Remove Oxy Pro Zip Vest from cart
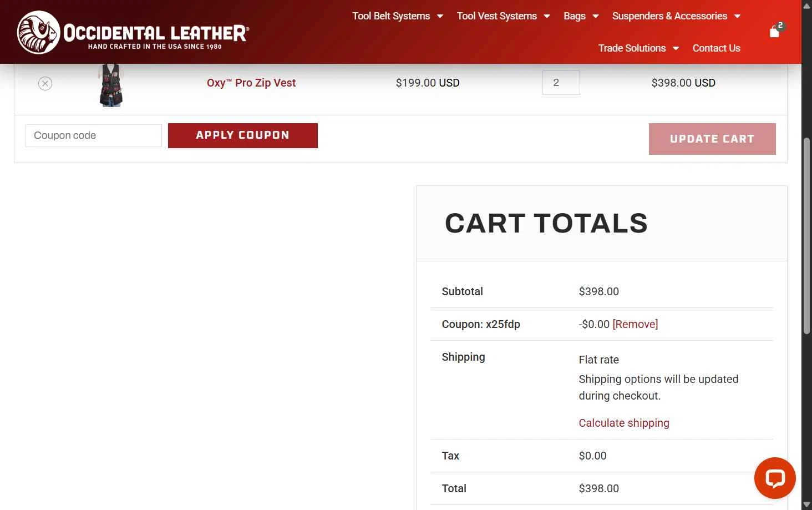The width and height of the screenshot is (812, 510). [x=45, y=83]
